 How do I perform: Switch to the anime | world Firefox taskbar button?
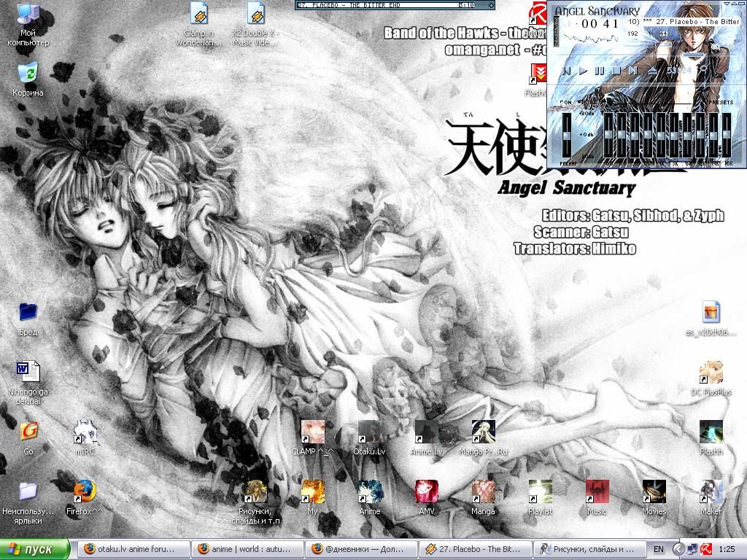(247, 549)
